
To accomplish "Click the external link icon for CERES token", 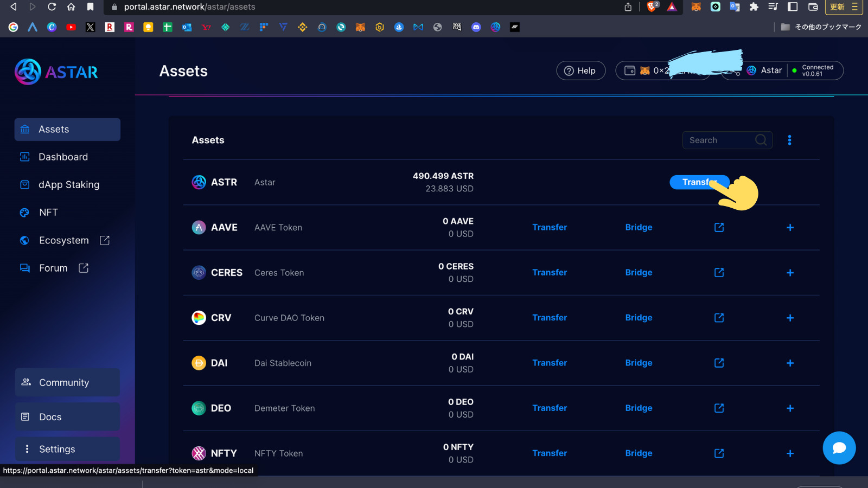I will (x=718, y=273).
